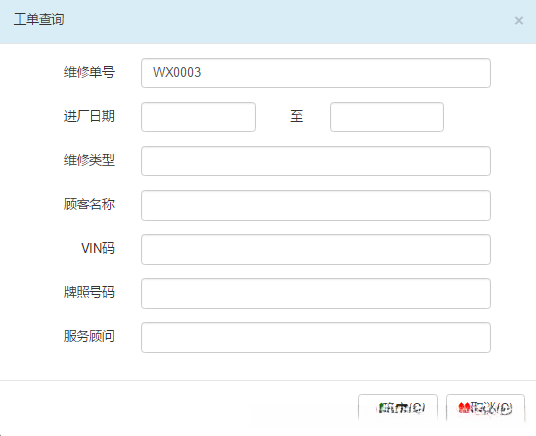
Task: Click the 进厂日期 label
Action: (89, 116)
